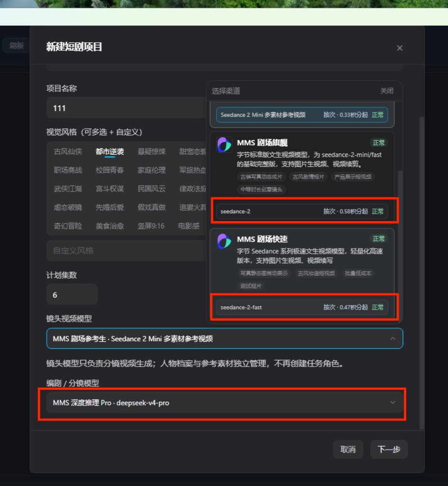Collapse the 镜头视频模型 dropdown chevron
This screenshot has width=448, height=486.
(392, 338)
